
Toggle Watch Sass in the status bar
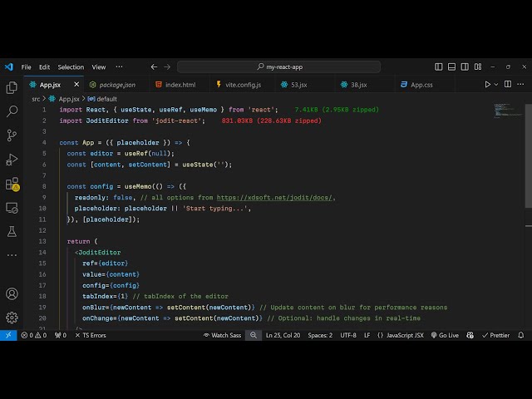(222, 335)
